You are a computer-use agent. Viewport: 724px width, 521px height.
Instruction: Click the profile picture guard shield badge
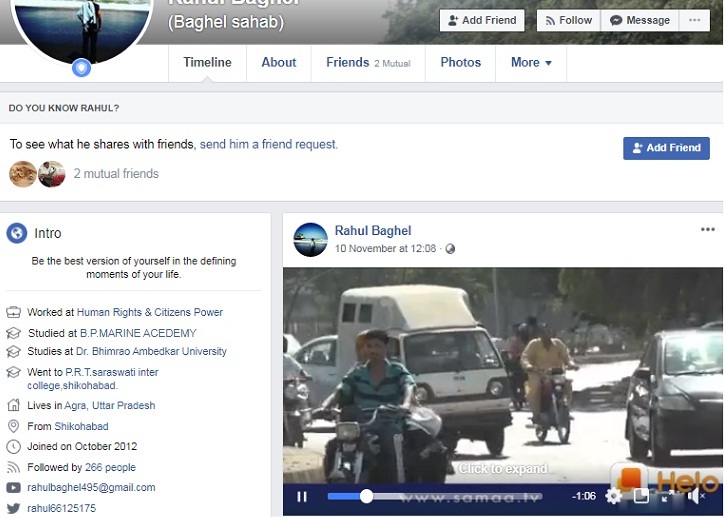coord(81,68)
